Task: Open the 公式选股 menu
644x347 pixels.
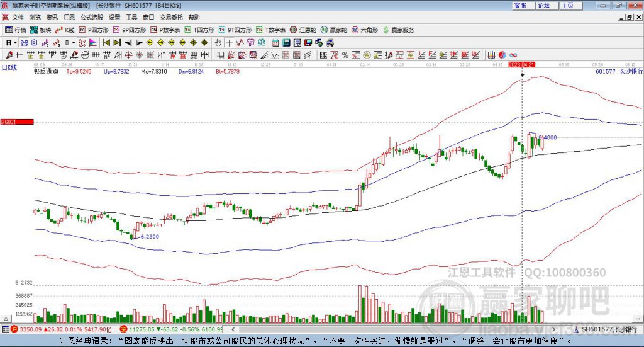Action: click(92, 17)
